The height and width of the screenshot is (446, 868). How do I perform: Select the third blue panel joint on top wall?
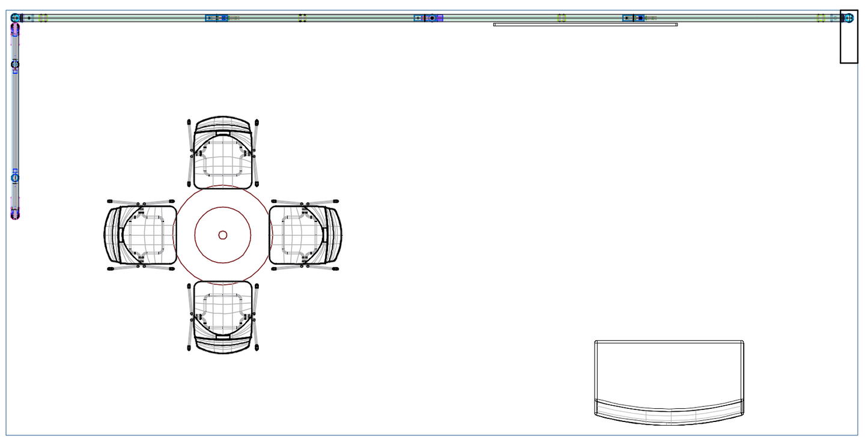634,18
